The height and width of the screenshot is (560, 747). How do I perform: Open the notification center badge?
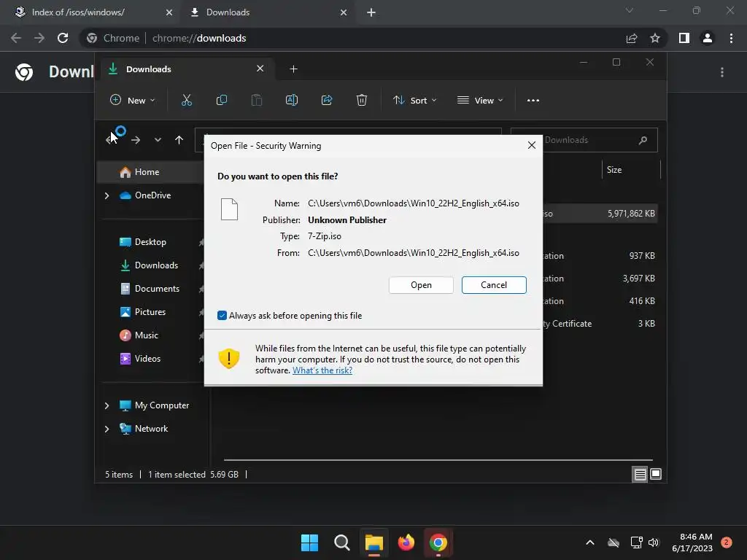tap(726, 542)
